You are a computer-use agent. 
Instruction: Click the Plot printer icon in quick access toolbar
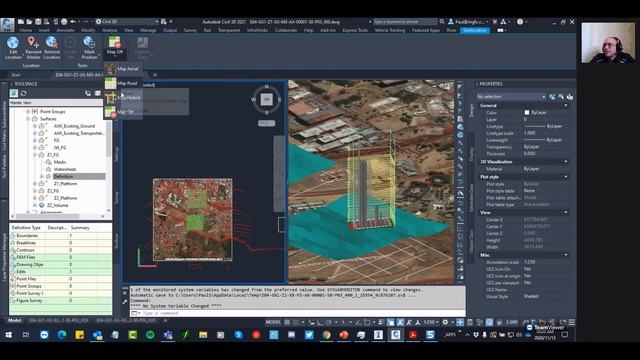coord(64,22)
